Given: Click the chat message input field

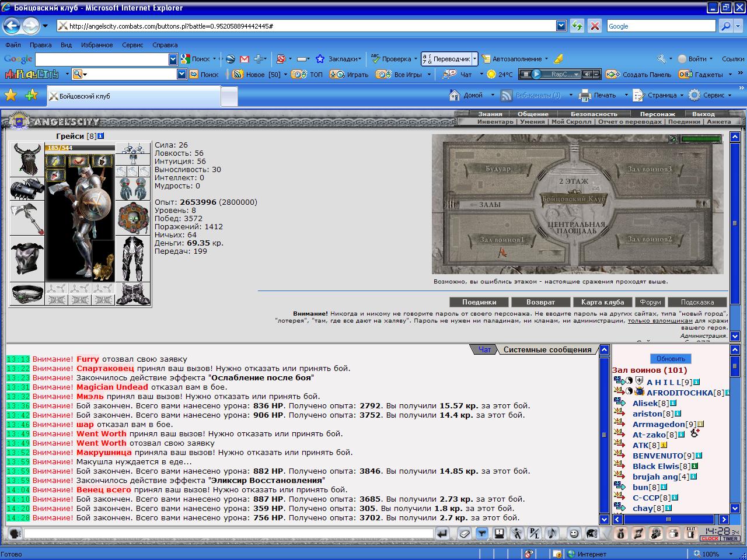Looking at the screenshot, I should coord(228,533).
